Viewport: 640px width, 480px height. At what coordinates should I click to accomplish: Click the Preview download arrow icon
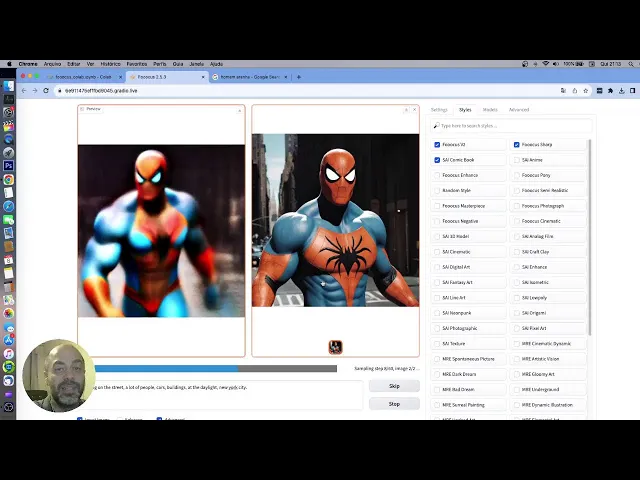coord(240,110)
